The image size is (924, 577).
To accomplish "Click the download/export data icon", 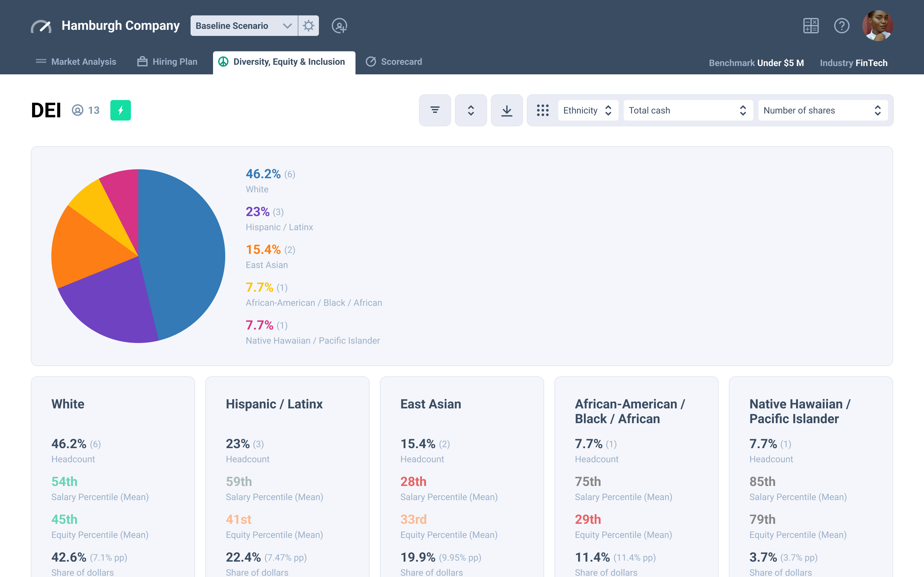I will [x=507, y=110].
